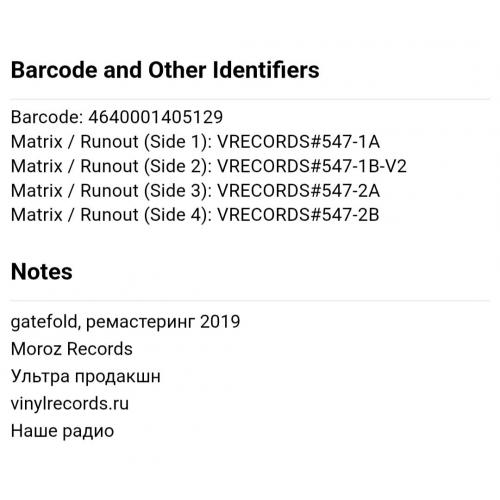
Task: Open the vinylrecords.ru text link
Action: [x=70, y=404]
